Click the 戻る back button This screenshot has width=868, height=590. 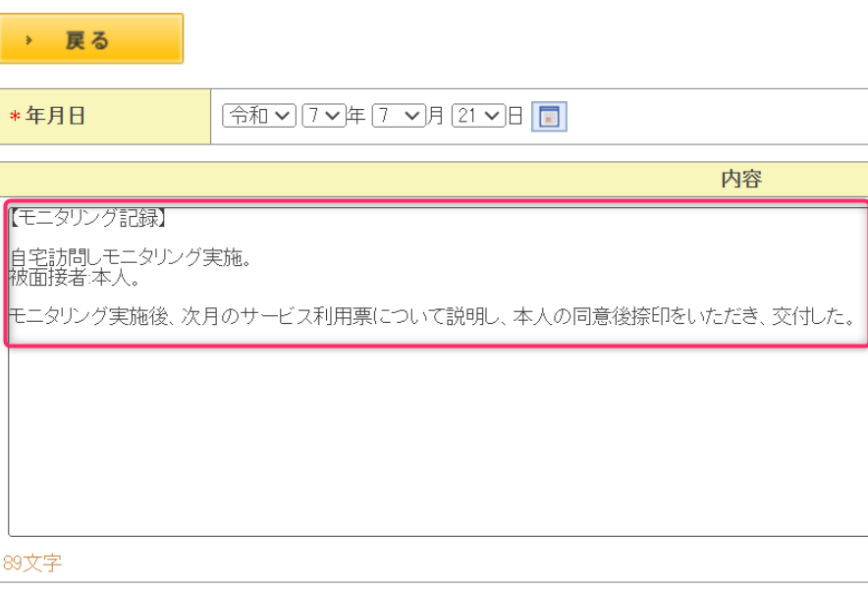(91, 39)
